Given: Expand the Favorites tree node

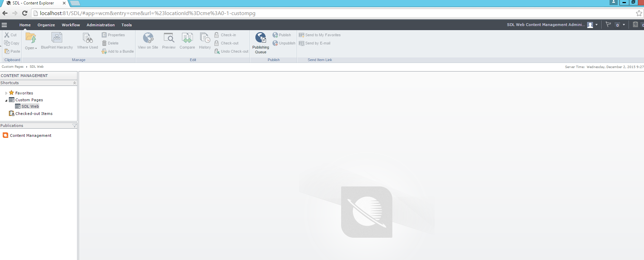Looking at the screenshot, I should point(6,93).
